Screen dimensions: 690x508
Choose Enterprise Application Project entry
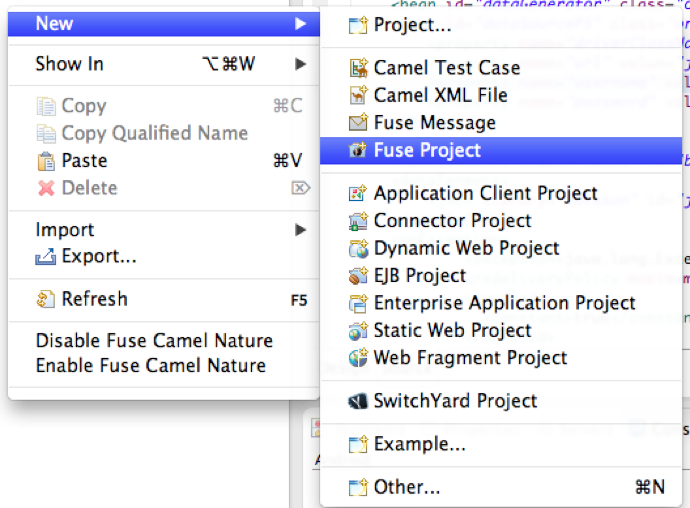501,303
